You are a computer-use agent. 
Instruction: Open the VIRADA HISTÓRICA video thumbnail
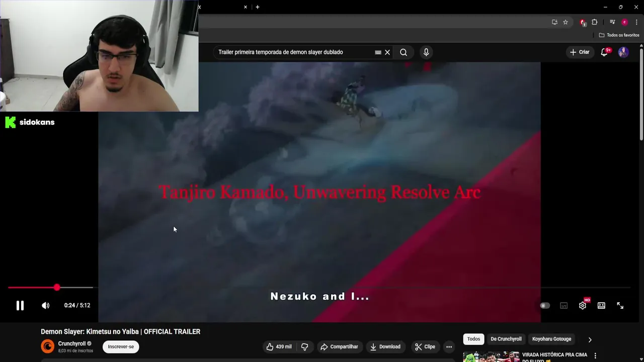pos(491,356)
